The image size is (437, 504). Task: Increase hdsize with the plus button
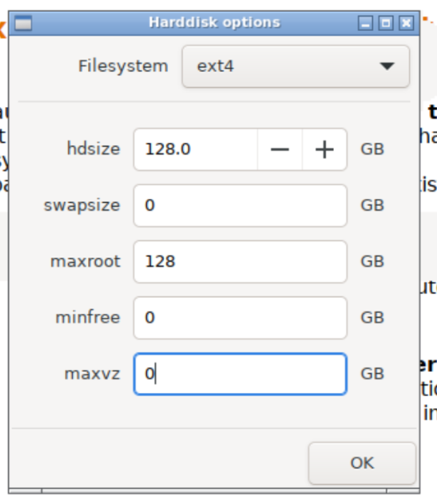click(324, 150)
